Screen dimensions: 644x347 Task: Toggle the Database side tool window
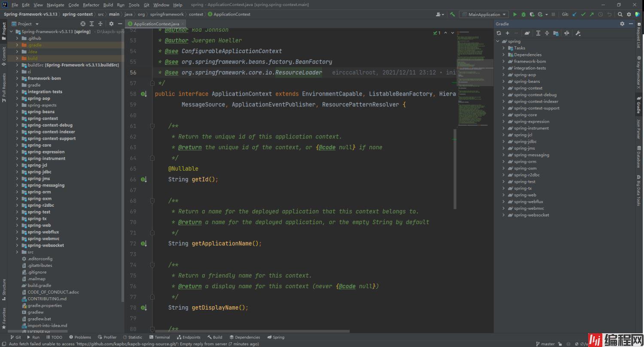tap(638, 157)
